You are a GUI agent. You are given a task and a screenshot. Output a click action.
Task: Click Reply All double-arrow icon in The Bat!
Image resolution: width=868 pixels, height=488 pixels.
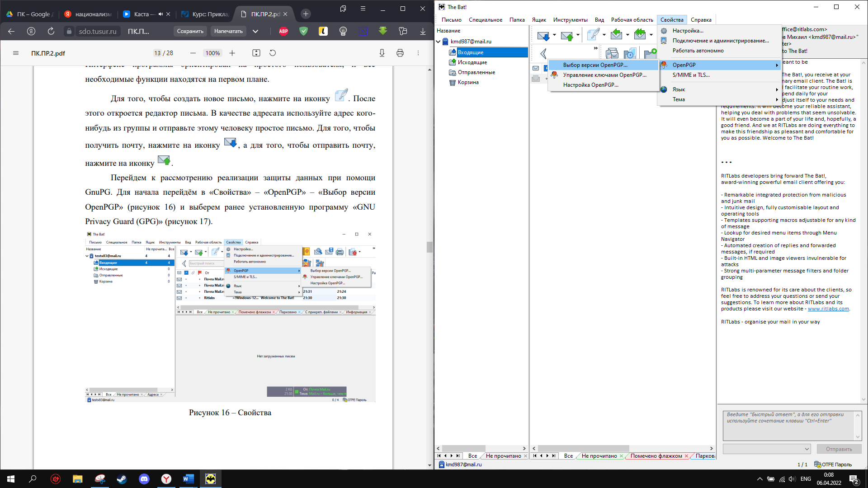[640, 34]
